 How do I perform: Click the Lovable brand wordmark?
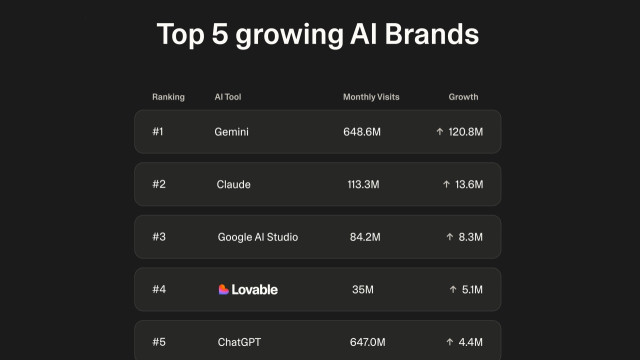click(255, 289)
